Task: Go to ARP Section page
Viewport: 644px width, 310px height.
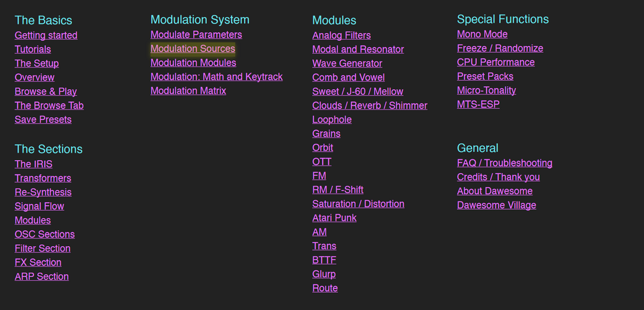Action: coord(41,277)
